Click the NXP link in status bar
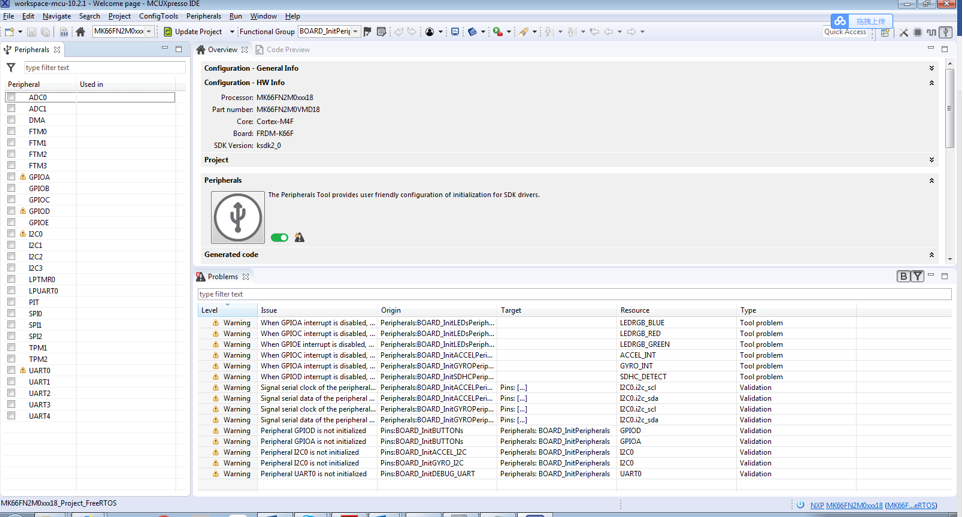Viewport: 963px width, 517px height. coord(817,505)
